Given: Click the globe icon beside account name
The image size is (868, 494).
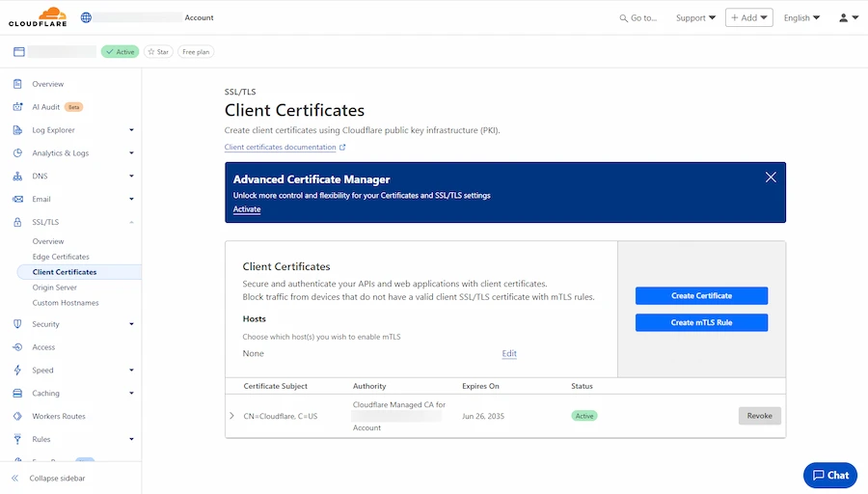Looking at the screenshot, I should coord(87,17).
